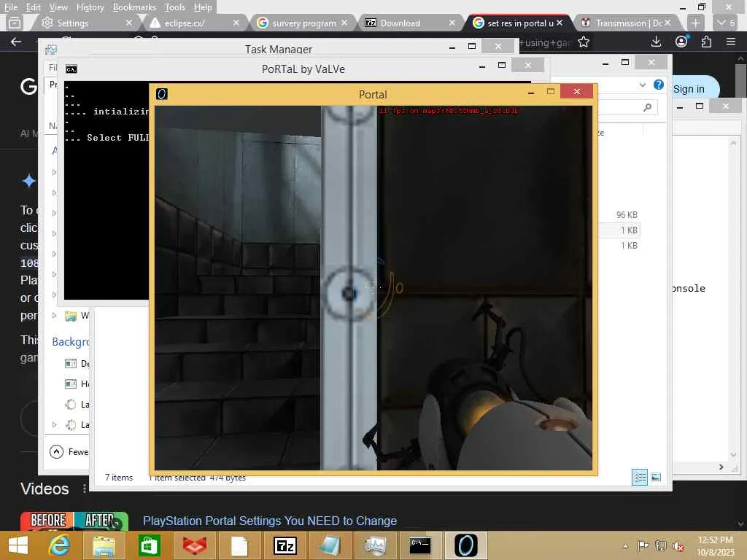Open 7z File Manager taskbar icon

point(285,545)
